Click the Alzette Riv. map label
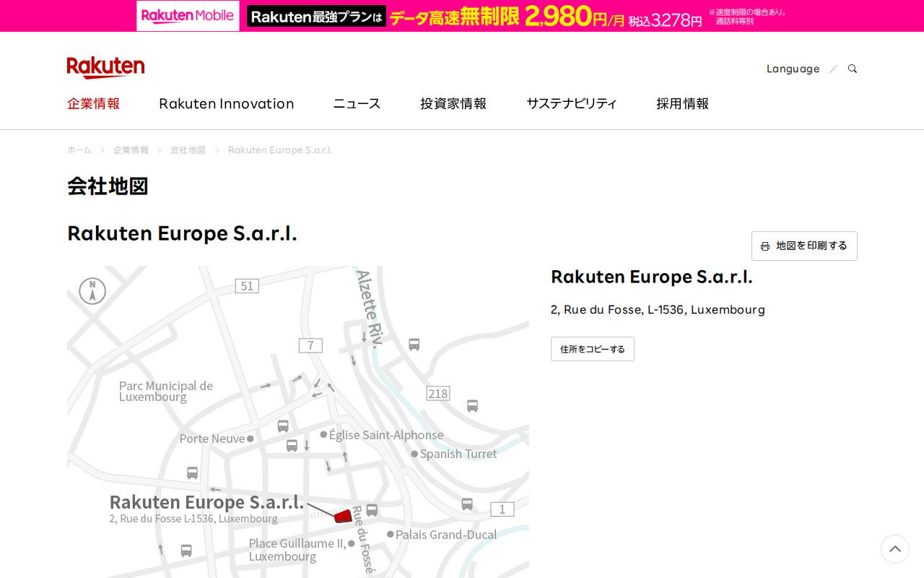Image resolution: width=924 pixels, height=578 pixels. point(369,309)
